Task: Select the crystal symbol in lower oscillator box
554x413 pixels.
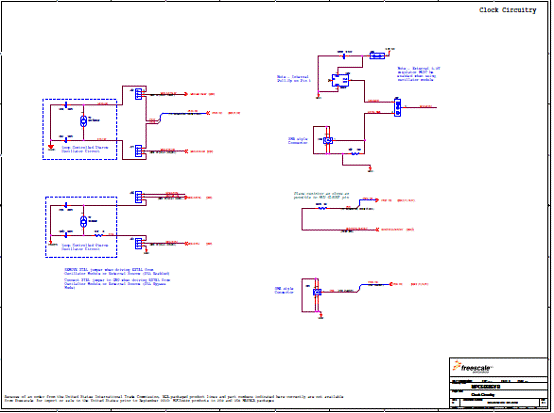Action: pos(83,222)
